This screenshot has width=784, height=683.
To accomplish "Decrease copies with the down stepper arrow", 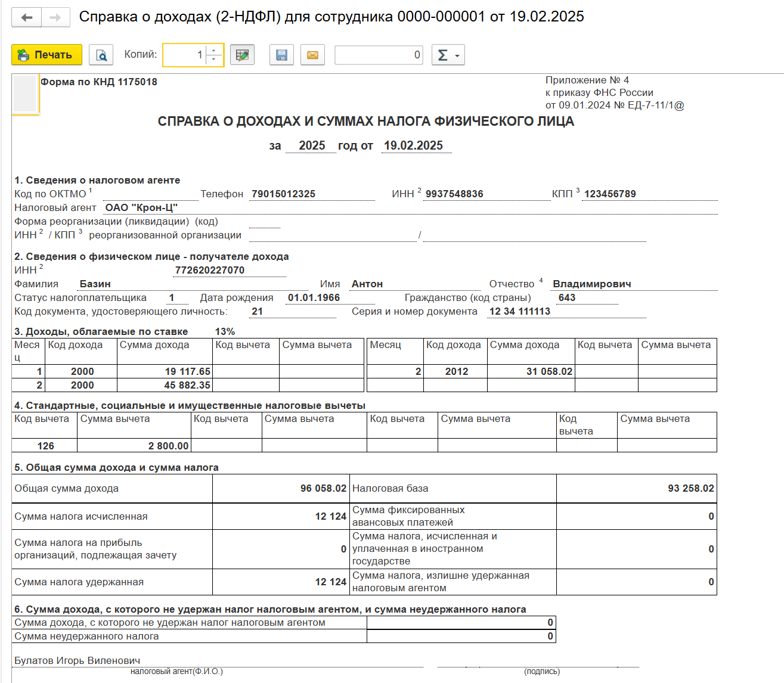I will pos(214,60).
